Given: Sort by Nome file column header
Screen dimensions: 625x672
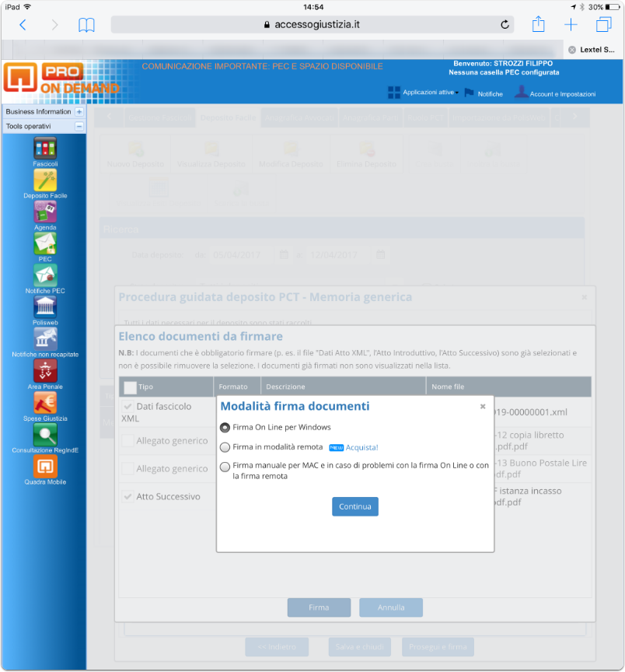Looking at the screenshot, I should pyautogui.click(x=508, y=387).
